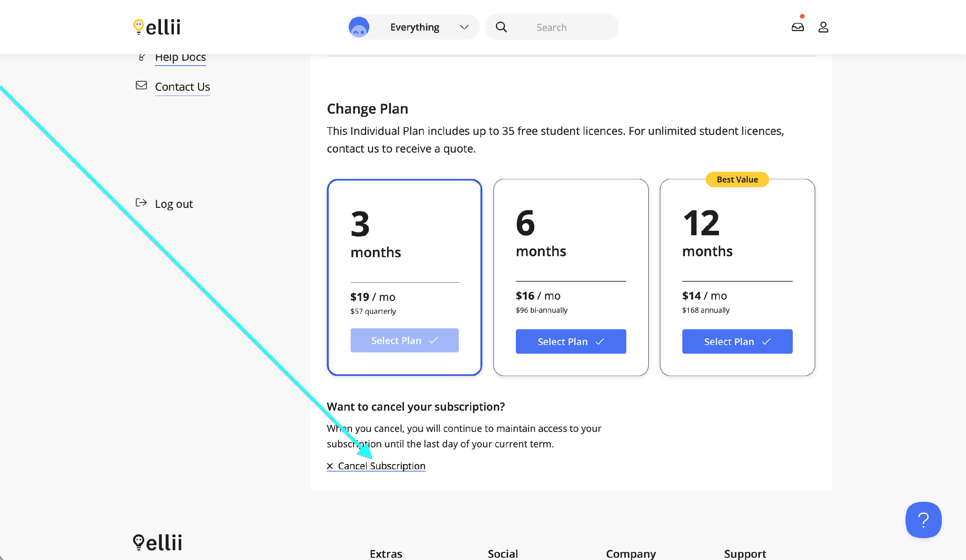Open the Contact Us sidebar link

coord(182,87)
